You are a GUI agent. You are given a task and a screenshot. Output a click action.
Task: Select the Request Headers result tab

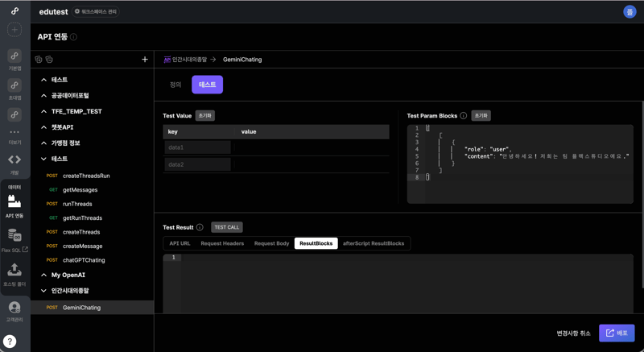[x=222, y=243]
